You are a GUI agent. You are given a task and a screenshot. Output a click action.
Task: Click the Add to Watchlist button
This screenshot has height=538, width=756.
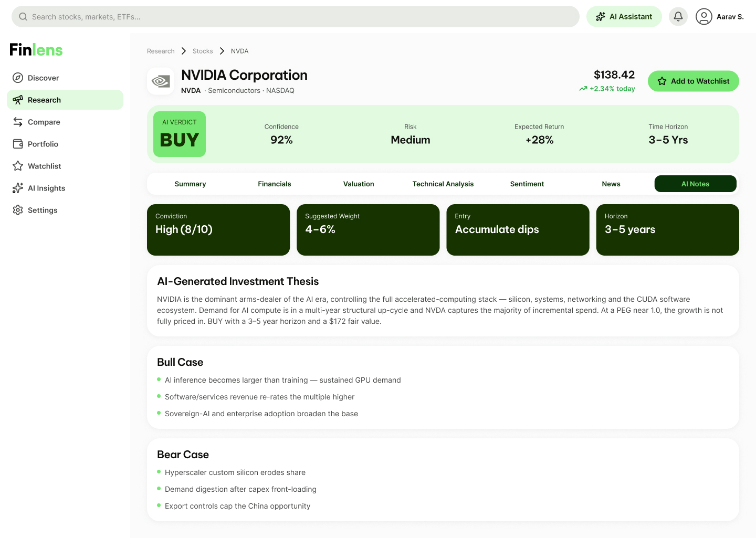coord(694,81)
